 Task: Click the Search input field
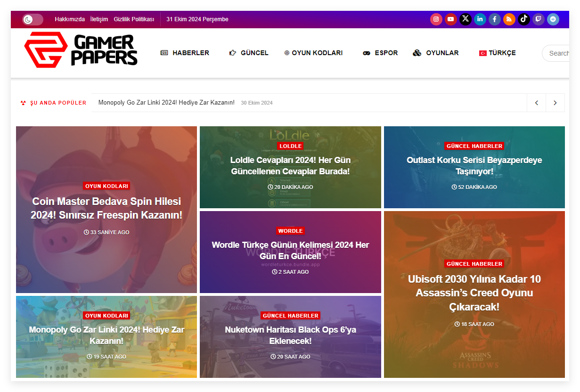558,53
